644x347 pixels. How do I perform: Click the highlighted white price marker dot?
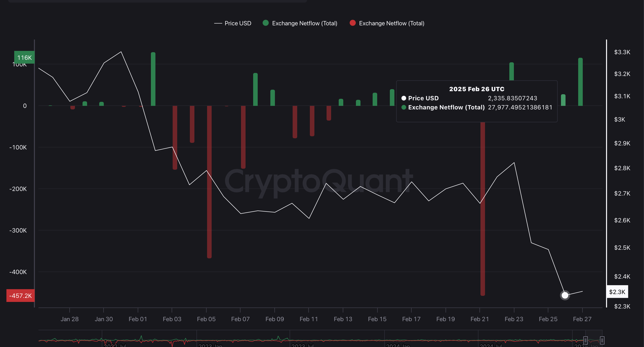(565, 295)
